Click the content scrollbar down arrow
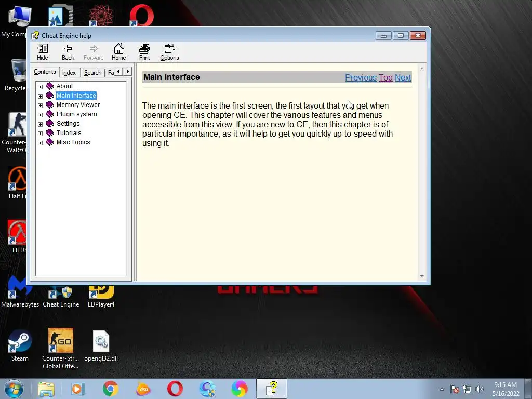This screenshot has height=399, width=532. click(x=422, y=276)
